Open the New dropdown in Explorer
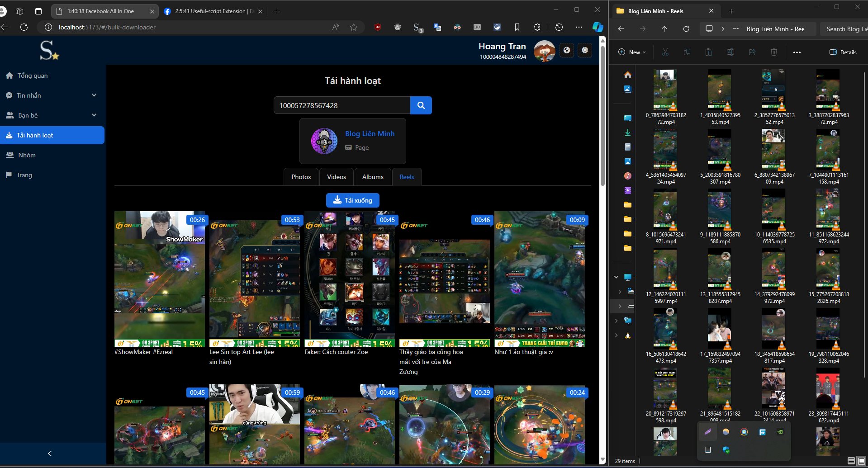 tap(632, 52)
